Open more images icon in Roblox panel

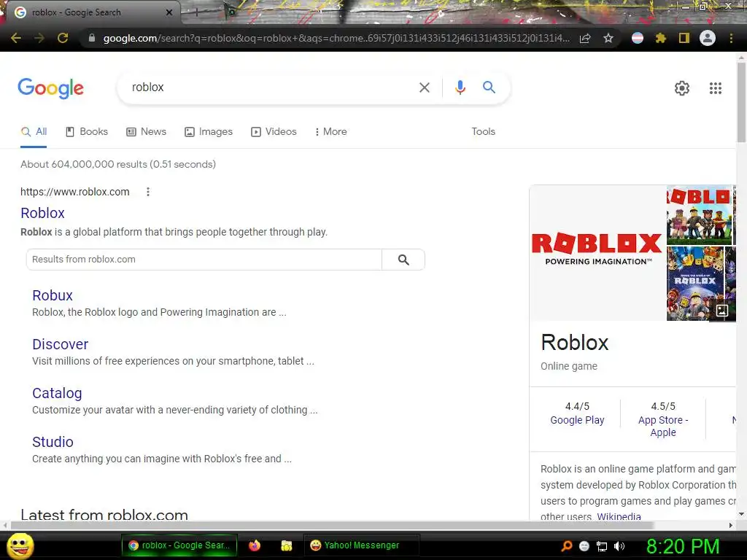[x=721, y=311]
